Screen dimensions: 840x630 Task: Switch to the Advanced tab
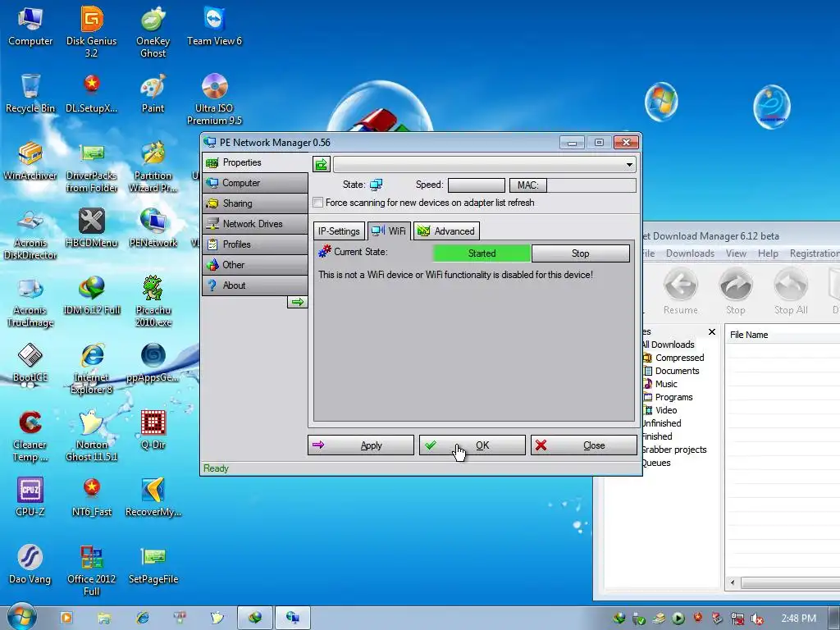(x=447, y=231)
